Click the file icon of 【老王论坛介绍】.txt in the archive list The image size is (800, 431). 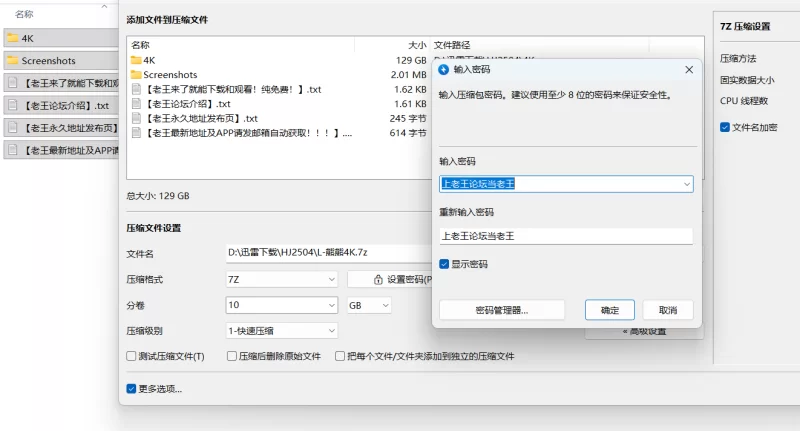click(x=136, y=104)
